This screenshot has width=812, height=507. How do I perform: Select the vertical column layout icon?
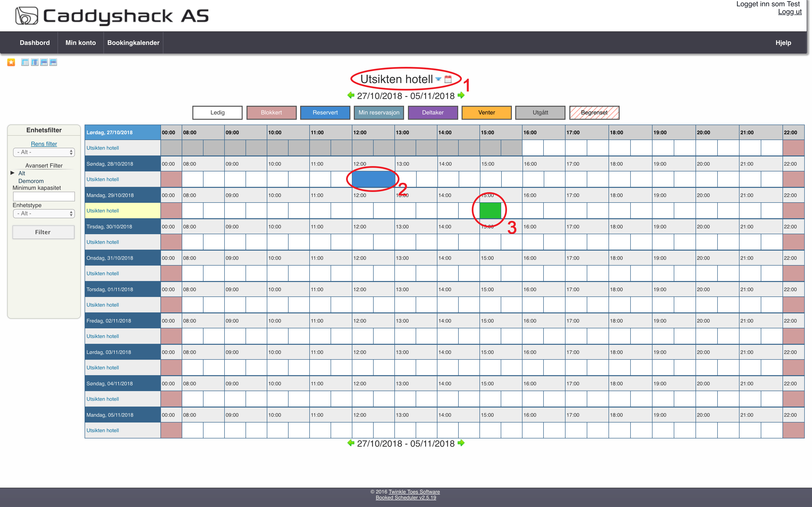click(35, 62)
